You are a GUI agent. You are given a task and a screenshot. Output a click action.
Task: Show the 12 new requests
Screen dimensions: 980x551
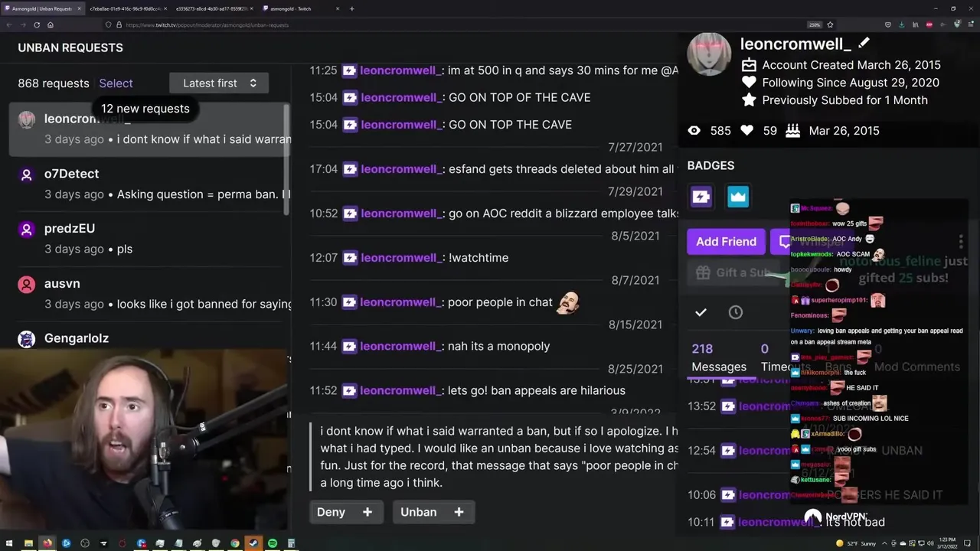145,109
